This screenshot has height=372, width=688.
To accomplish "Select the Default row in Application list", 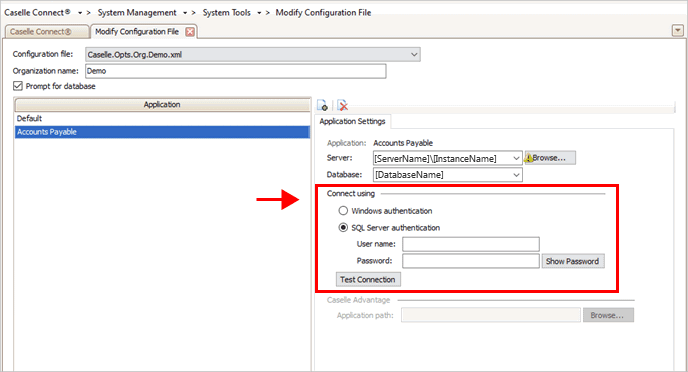I will click(162, 118).
